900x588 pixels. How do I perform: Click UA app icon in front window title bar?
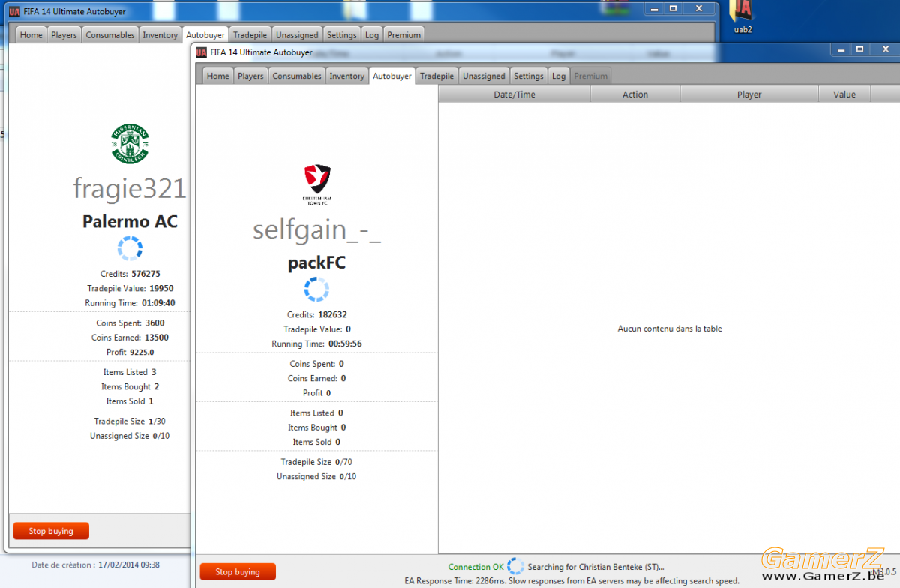point(202,52)
